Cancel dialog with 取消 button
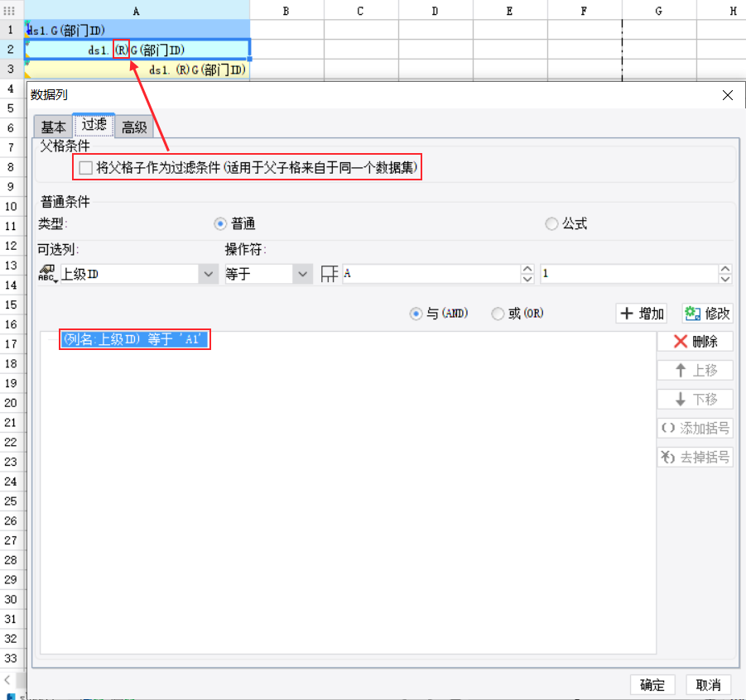746x700 pixels. 708,685
